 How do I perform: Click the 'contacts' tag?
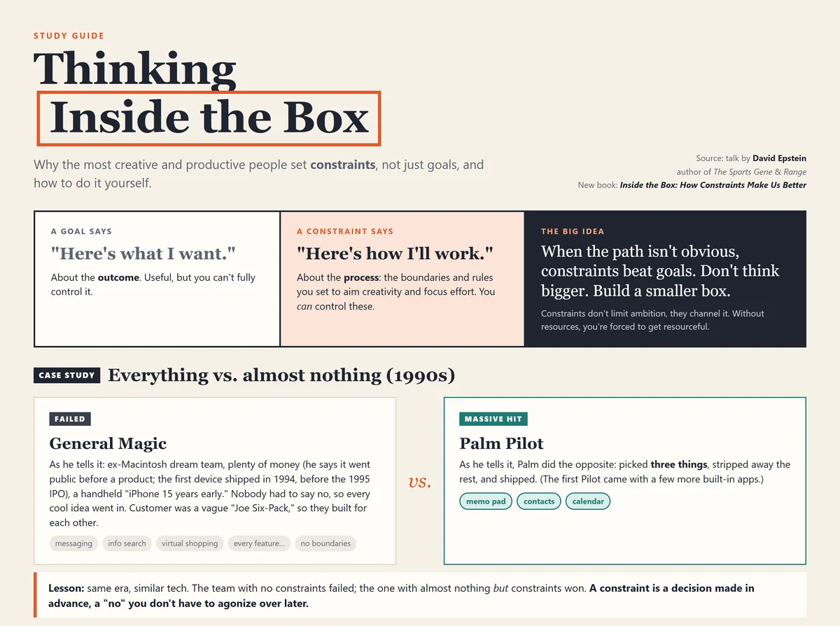point(539,501)
